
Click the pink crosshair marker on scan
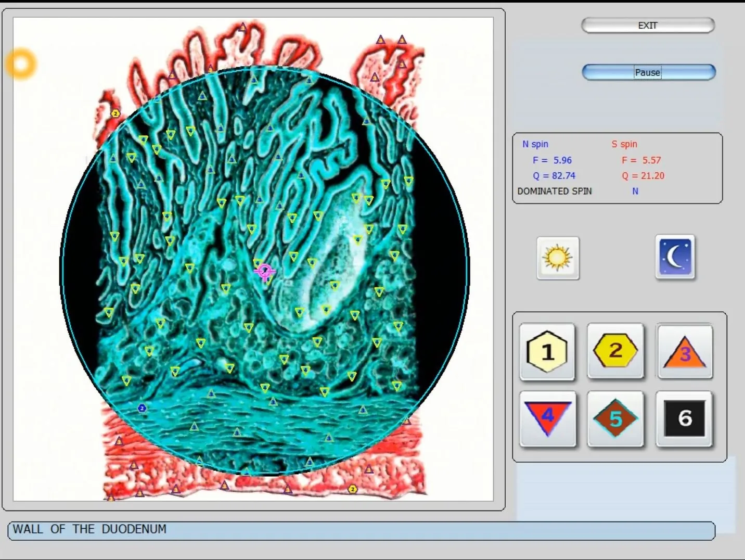click(265, 271)
